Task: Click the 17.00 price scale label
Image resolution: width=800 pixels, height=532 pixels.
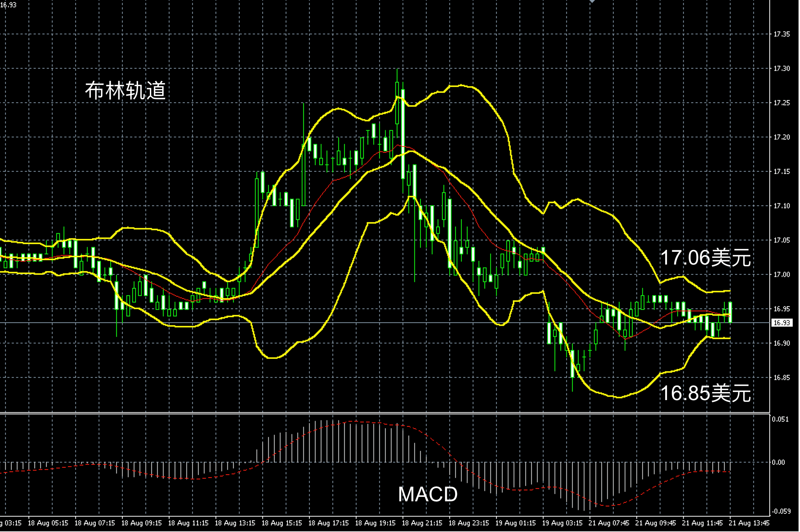Action: 781,275
